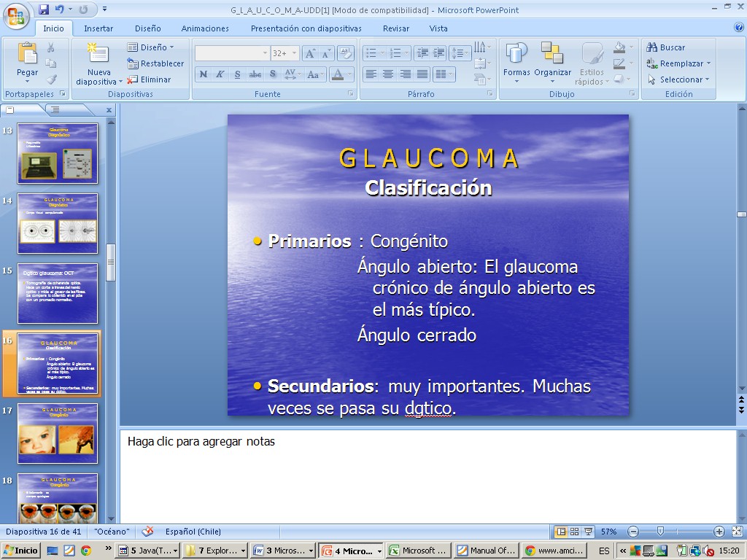Switch to the Revisar tab
747x560 pixels.
click(396, 28)
